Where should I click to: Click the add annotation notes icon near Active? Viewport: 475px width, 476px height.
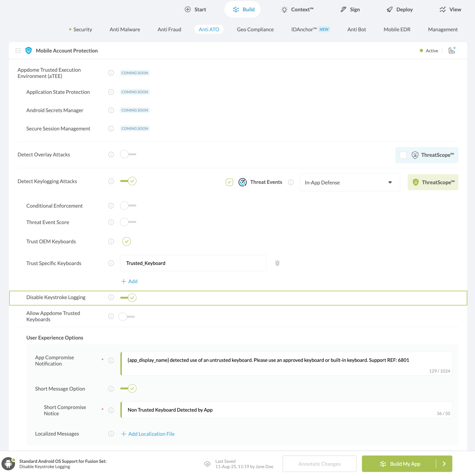(x=452, y=51)
